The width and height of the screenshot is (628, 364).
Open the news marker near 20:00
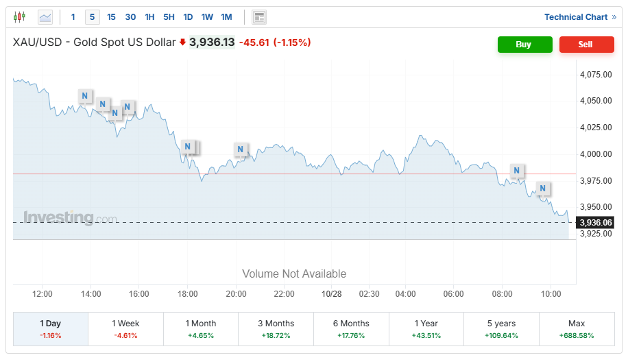[x=240, y=149]
